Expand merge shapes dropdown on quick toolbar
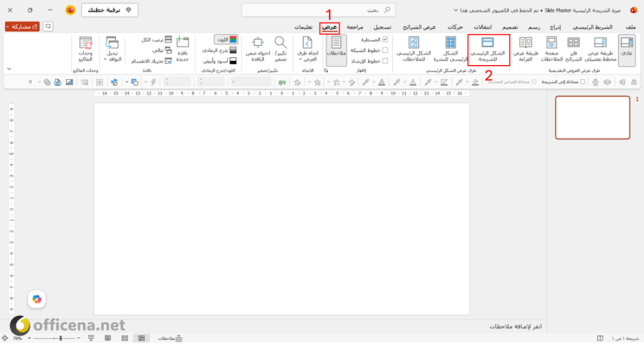644x344 pixels. [x=39, y=82]
